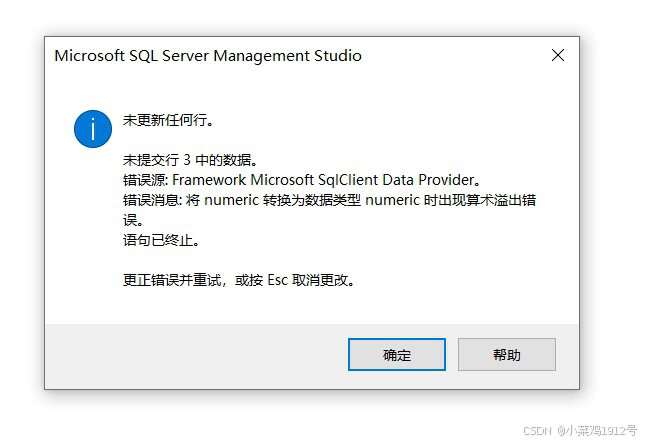Click the 错误消息 label text
Image resolution: width=647 pixels, height=442 pixels.
pos(152,200)
